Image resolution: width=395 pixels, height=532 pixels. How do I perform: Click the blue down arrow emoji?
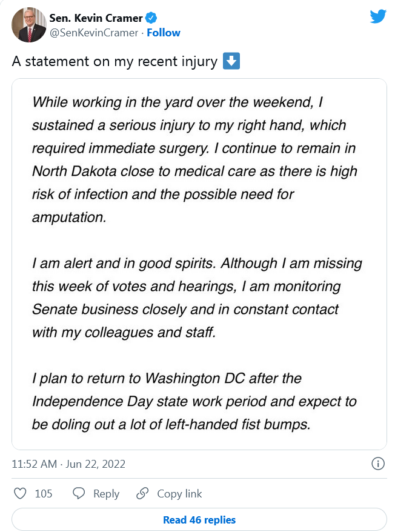(231, 61)
